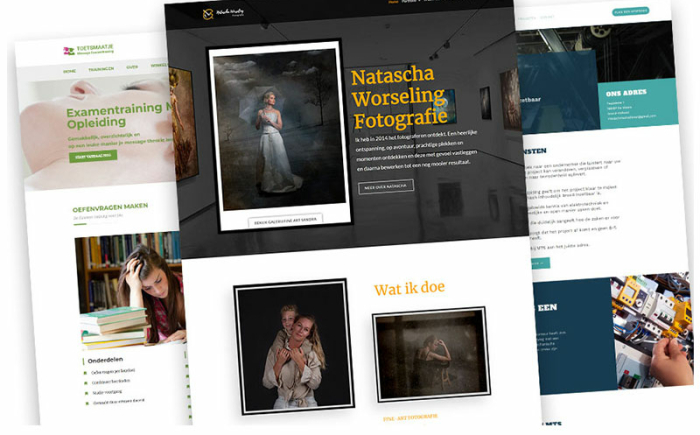Image resolution: width=700 pixels, height=435 pixels.
Task: Click the 'Natascha Worseling Fotografie' heading
Action: pyautogui.click(x=399, y=97)
